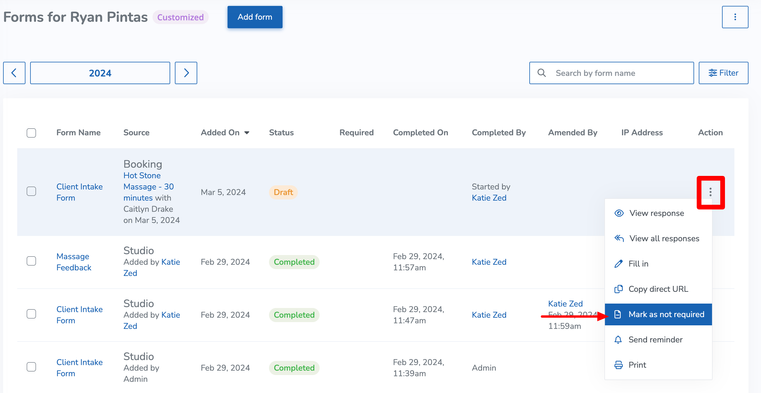Sort by Added On column arrow

point(247,132)
